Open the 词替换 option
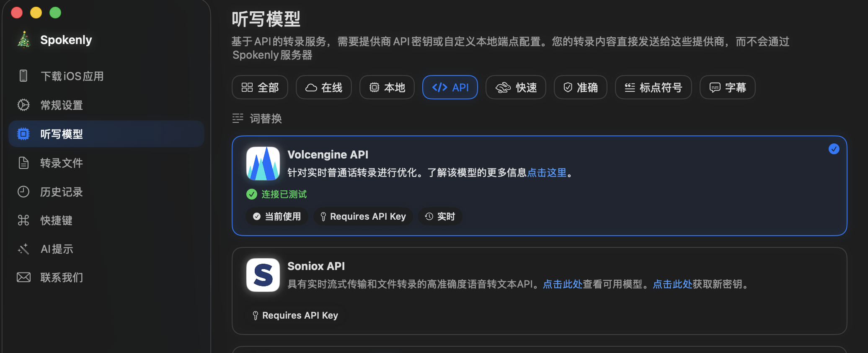This screenshot has width=868, height=353. [257, 119]
